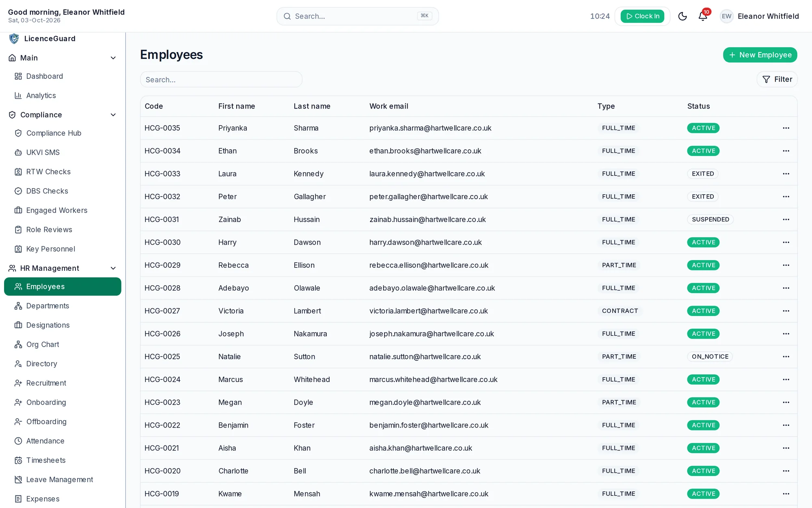Open actions menu for Victoria Lambert
This screenshot has width=812, height=508.
(x=786, y=311)
